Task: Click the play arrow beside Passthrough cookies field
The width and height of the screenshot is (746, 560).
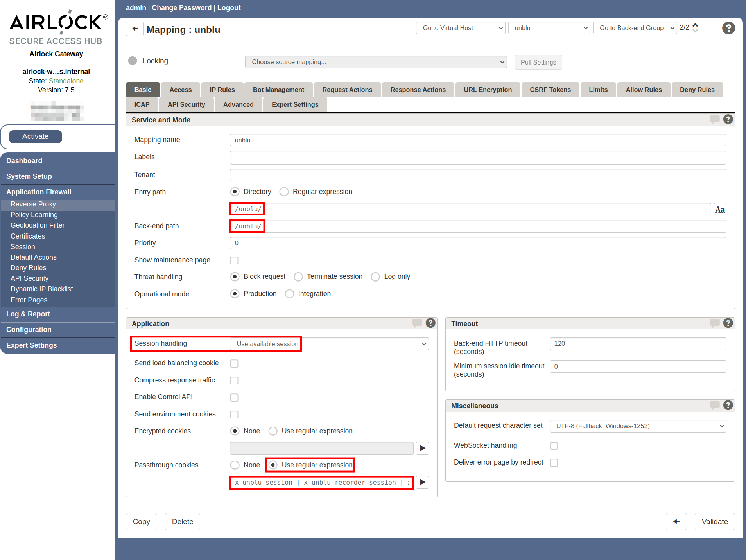Action: click(422, 482)
